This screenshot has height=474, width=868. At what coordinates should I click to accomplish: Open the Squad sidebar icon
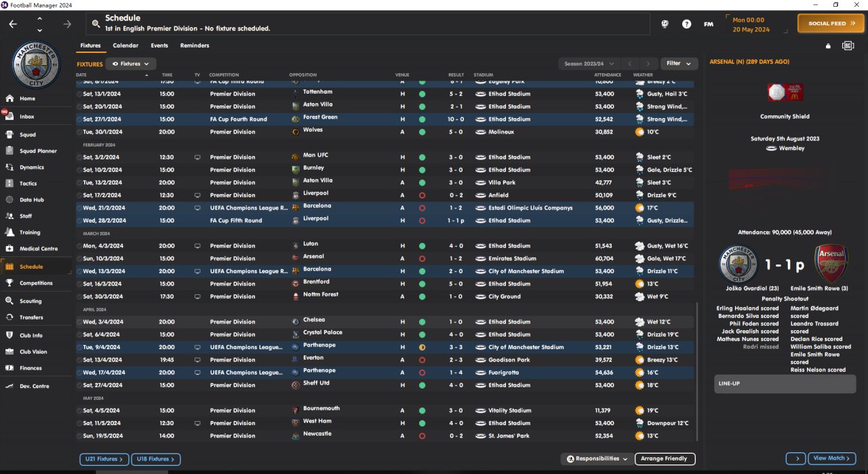click(9, 134)
